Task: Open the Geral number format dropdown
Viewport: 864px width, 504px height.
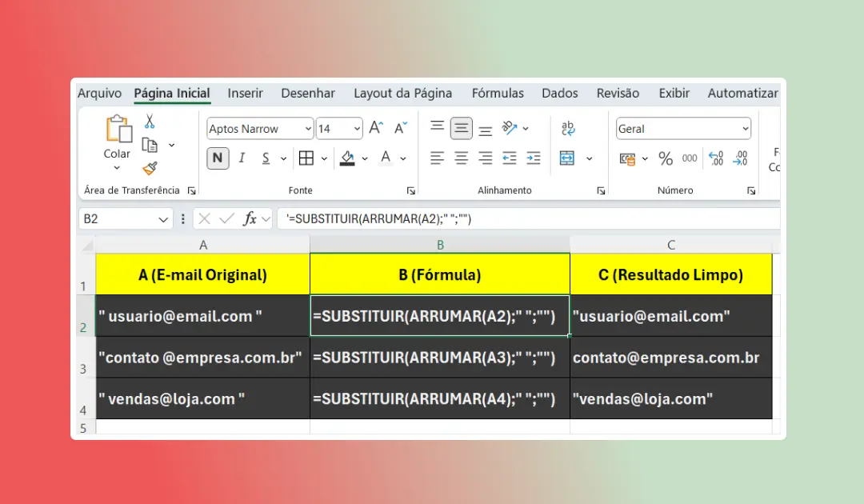Action: 746,129
